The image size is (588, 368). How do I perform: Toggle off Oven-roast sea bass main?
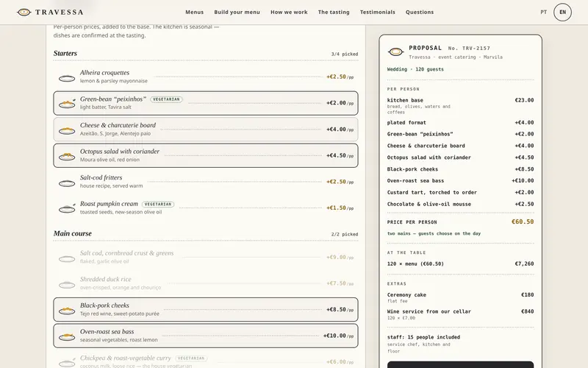[x=206, y=336]
